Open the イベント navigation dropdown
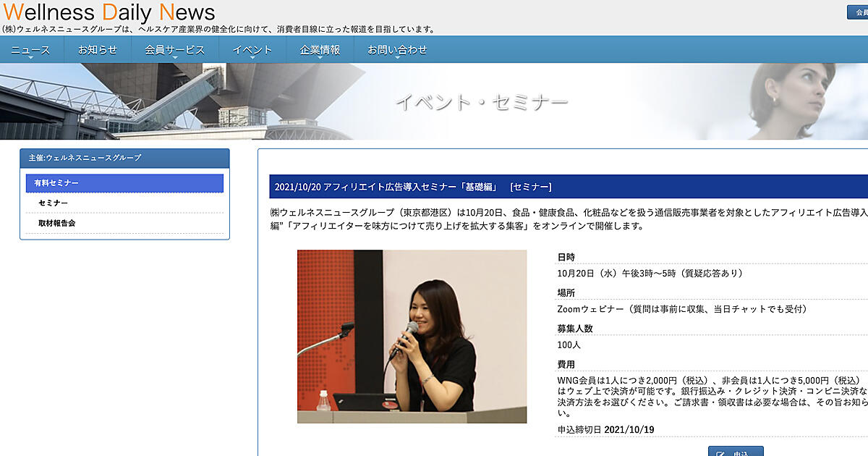Viewport: 868px width, 456px height. (x=252, y=50)
